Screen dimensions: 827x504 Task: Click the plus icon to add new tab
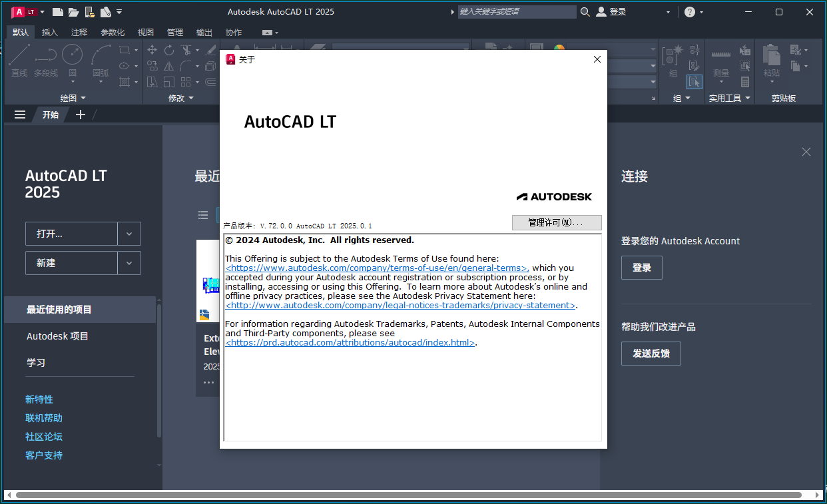coord(81,115)
